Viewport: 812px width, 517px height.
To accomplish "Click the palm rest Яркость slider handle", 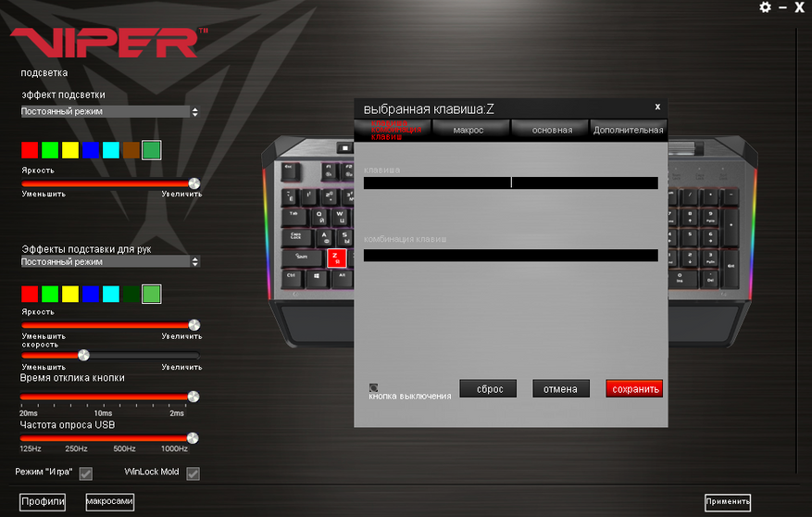I will pyautogui.click(x=194, y=325).
